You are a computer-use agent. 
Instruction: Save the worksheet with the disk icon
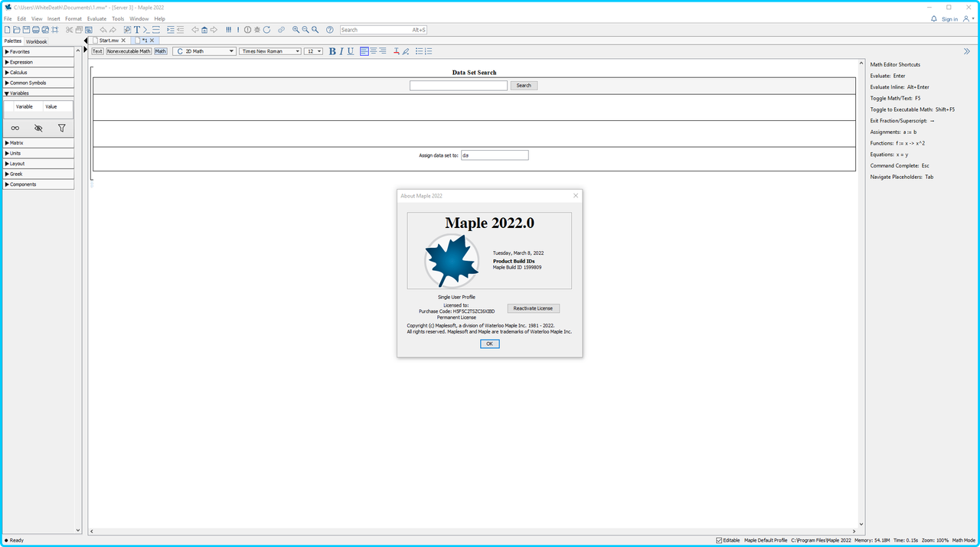pyautogui.click(x=26, y=30)
